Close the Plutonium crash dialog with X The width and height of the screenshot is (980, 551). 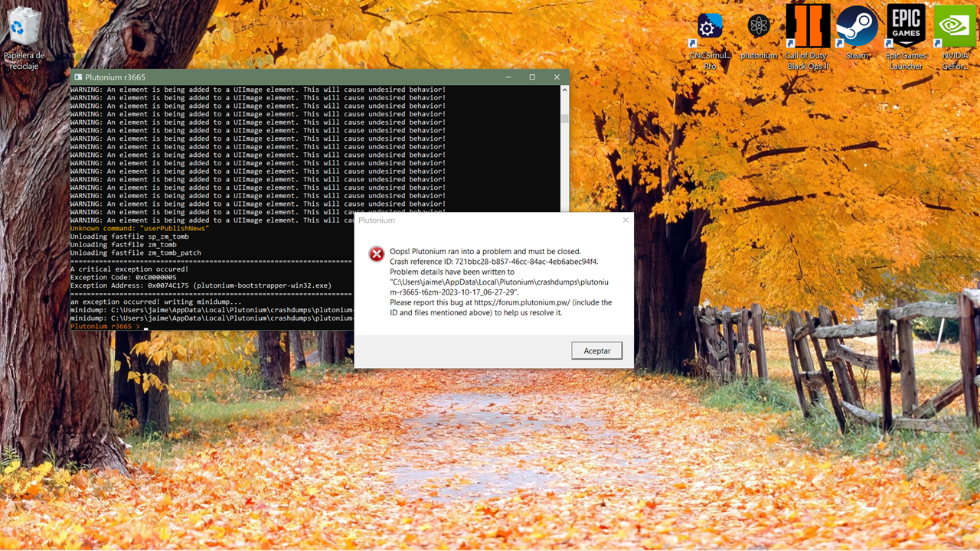(626, 220)
